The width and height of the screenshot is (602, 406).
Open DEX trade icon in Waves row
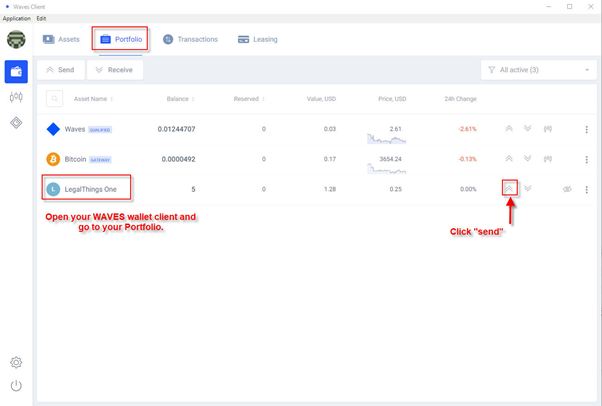[548, 129]
